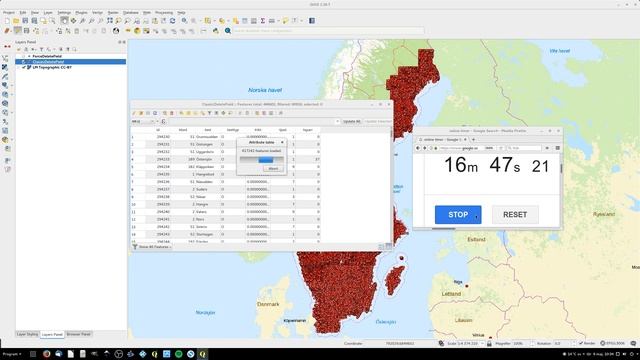Image resolution: width=640 pixels, height=360 pixels.
Task: Click the New Project icon
Action: pos(7,21)
